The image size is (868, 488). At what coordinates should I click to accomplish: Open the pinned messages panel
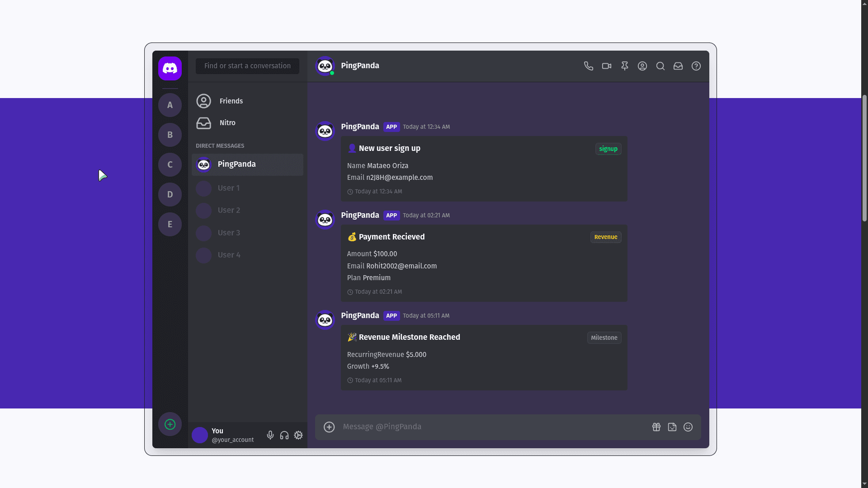[624, 66]
